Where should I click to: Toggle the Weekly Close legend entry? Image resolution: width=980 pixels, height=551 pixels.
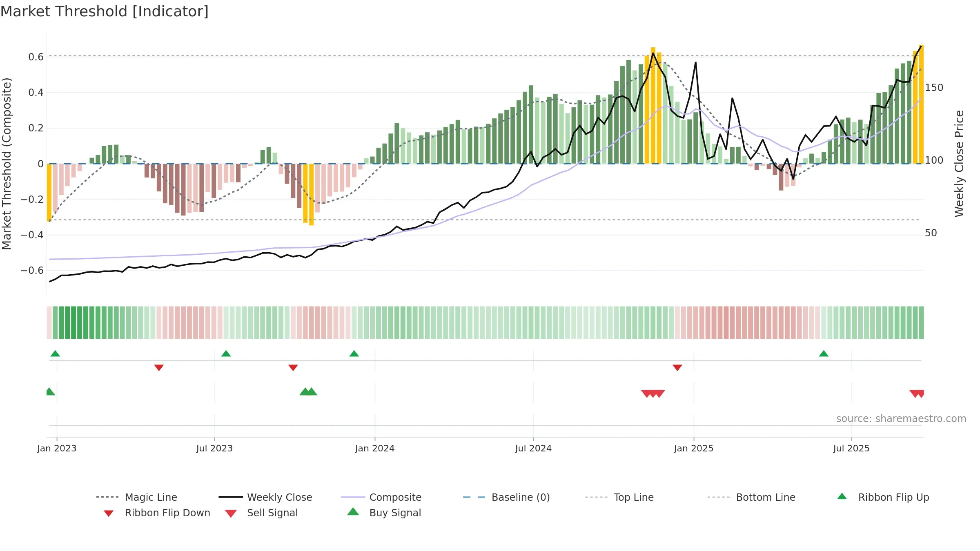[265, 497]
